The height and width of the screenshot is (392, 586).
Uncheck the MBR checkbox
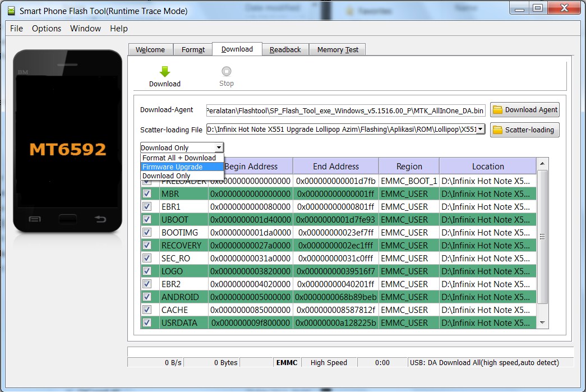click(x=147, y=193)
